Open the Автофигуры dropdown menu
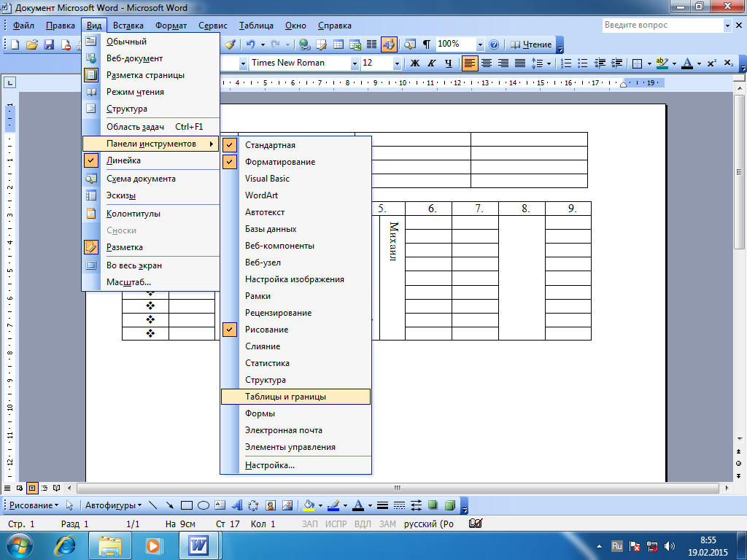The height and width of the screenshot is (560, 747). click(x=113, y=505)
